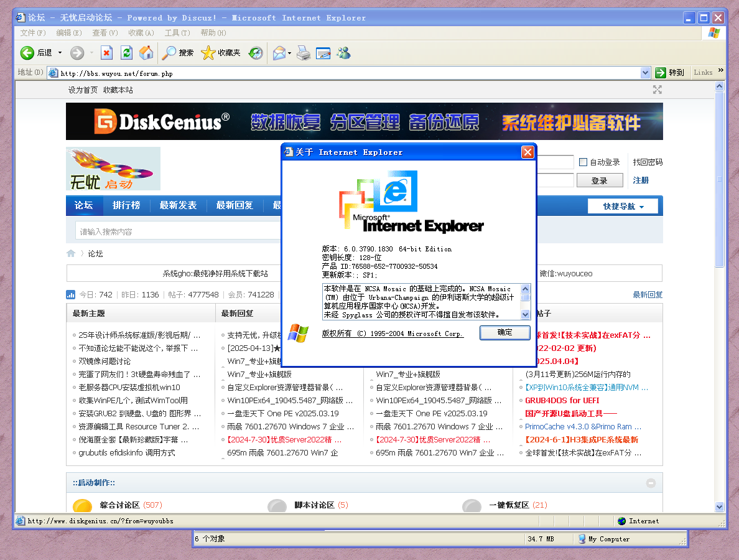Screen dimensions: 739x560
Task: Open thread 双镜像问题讨论
Action: pyautogui.click(x=105, y=361)
